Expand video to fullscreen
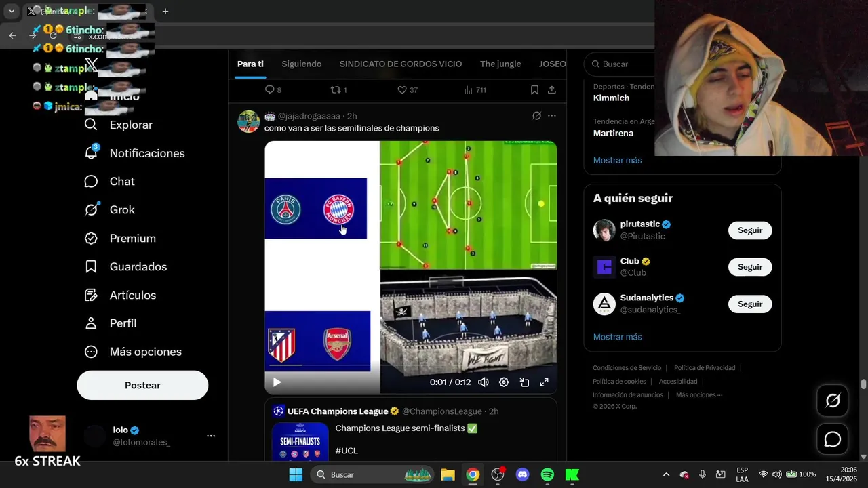The height and width of the screenshot is (488, 868). pyautogui.click(x=544, y=382)
